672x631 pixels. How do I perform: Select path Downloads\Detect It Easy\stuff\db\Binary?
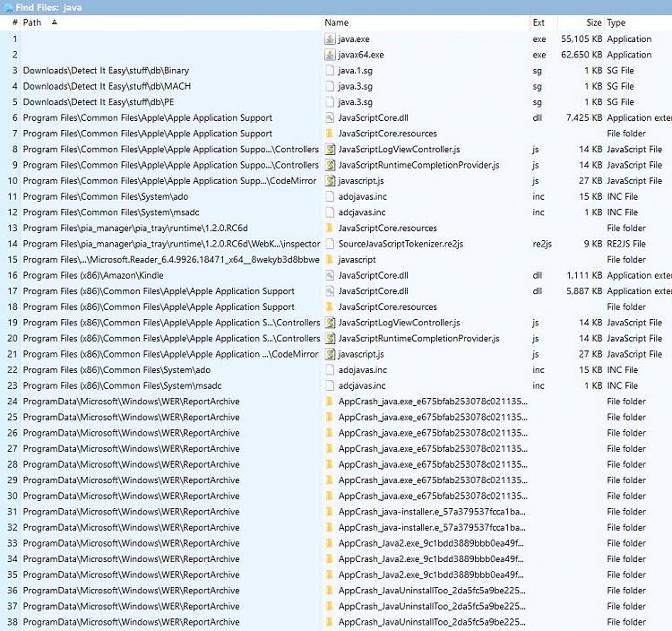106,71
